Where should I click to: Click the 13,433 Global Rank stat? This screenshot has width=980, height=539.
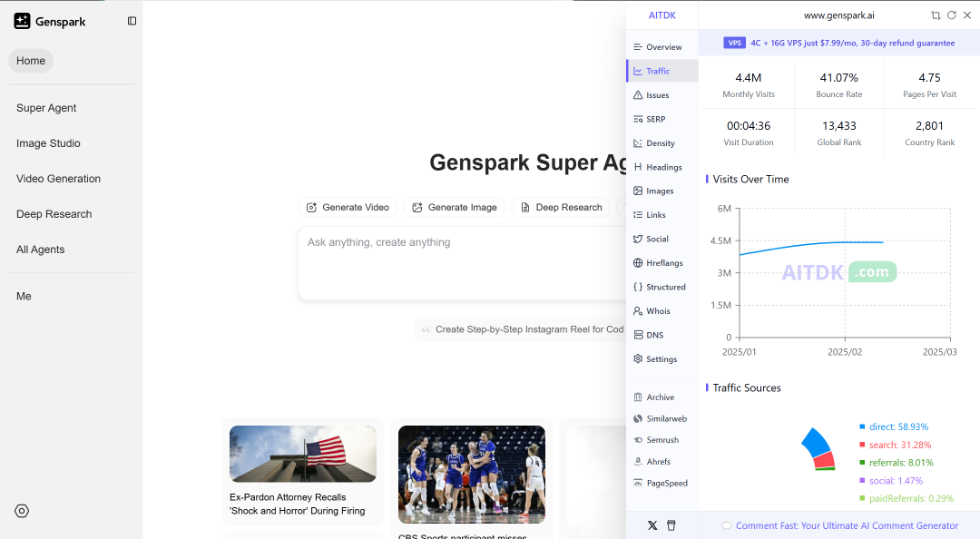838,133
